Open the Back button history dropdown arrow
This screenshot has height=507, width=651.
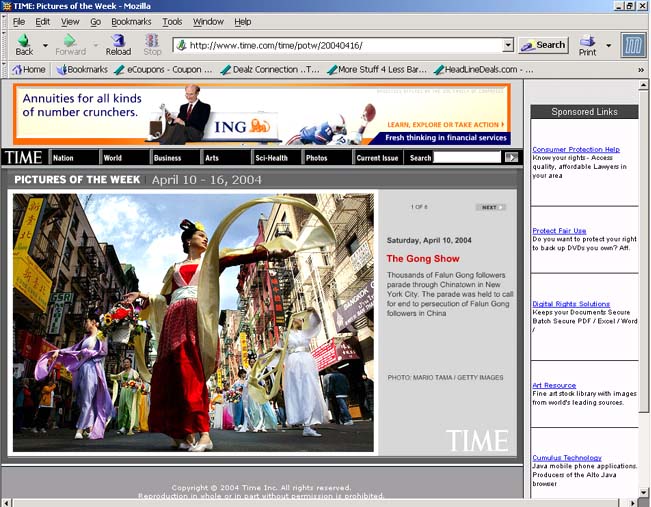[x=45, y=46]
